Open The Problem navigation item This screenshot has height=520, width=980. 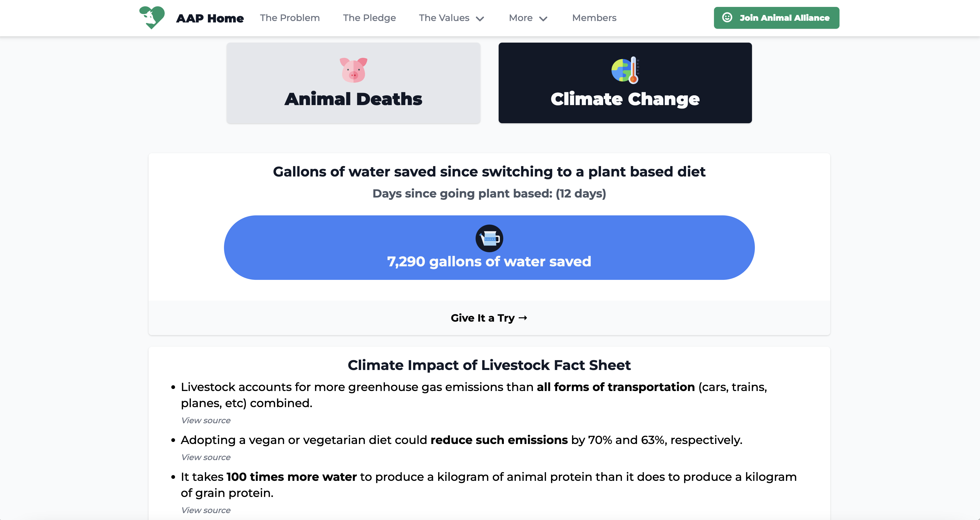pos(290,18)
